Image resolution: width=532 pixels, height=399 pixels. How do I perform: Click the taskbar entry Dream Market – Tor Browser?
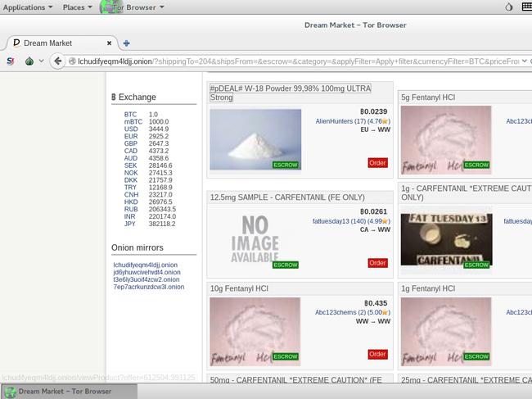point(69,392)
